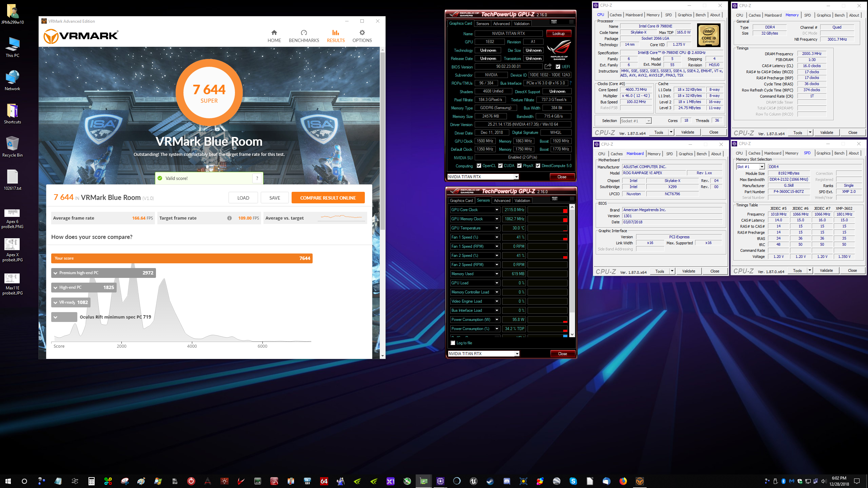Click Tools button in CPU-Z SPD window
This screenshot has height=488, width=868.
click(x=797, y=270)
